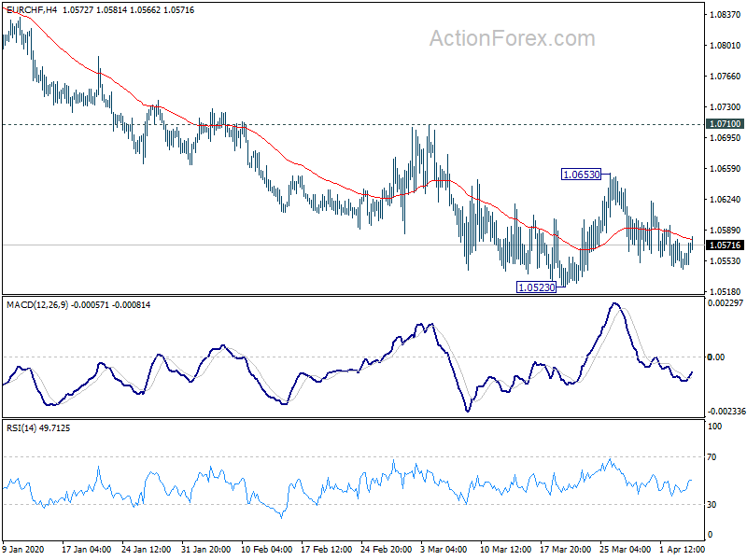Click the 10 Mar 12:00 time label

click(x=506, y=550)
